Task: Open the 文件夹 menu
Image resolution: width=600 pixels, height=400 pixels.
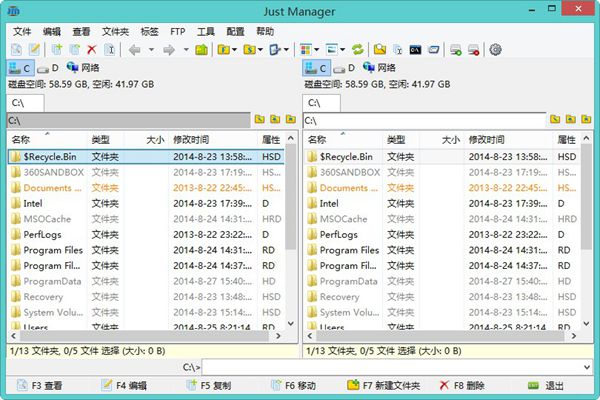Action: pyautogui.click(x=115, y=31)
